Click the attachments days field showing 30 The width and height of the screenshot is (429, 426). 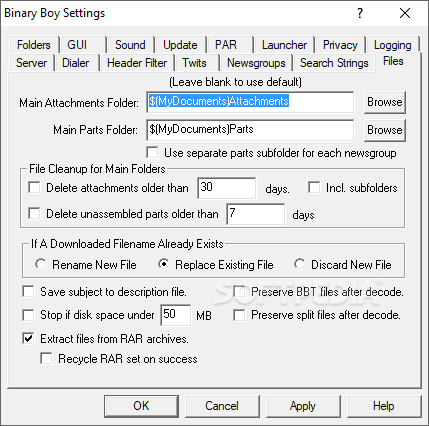pos(227,188)
